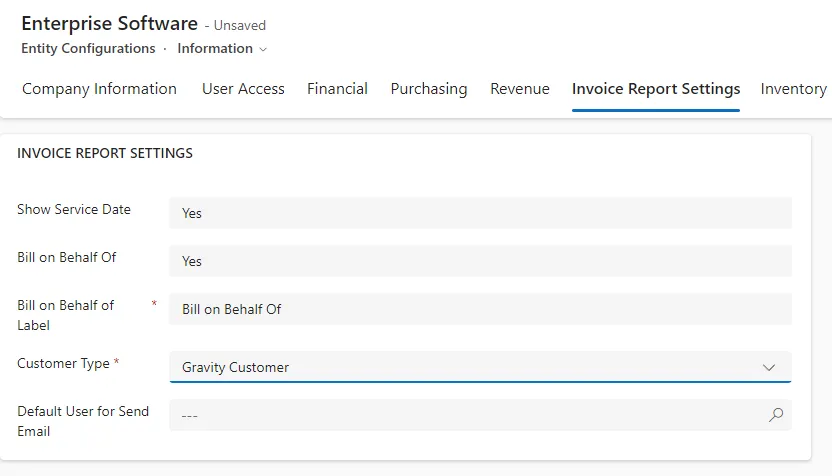Click the Unsaved status text

240,25
